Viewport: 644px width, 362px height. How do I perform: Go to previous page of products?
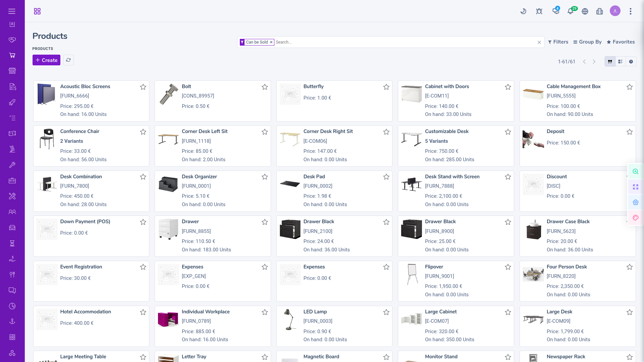(x=584, y=62)
